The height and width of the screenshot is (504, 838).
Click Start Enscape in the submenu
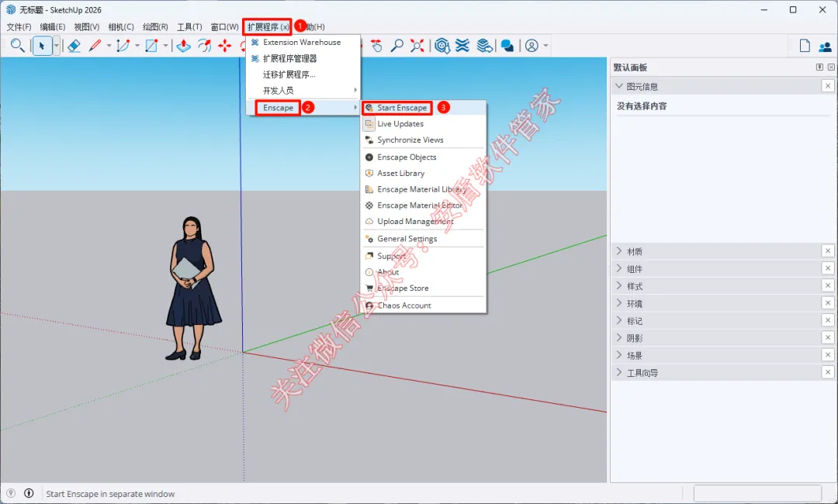coord(424,107)
